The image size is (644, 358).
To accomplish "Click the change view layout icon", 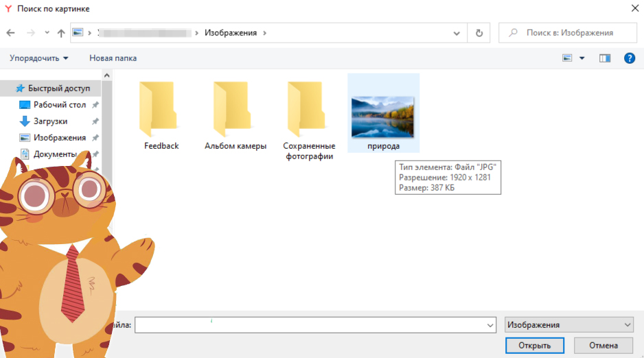I will (567, 58).
